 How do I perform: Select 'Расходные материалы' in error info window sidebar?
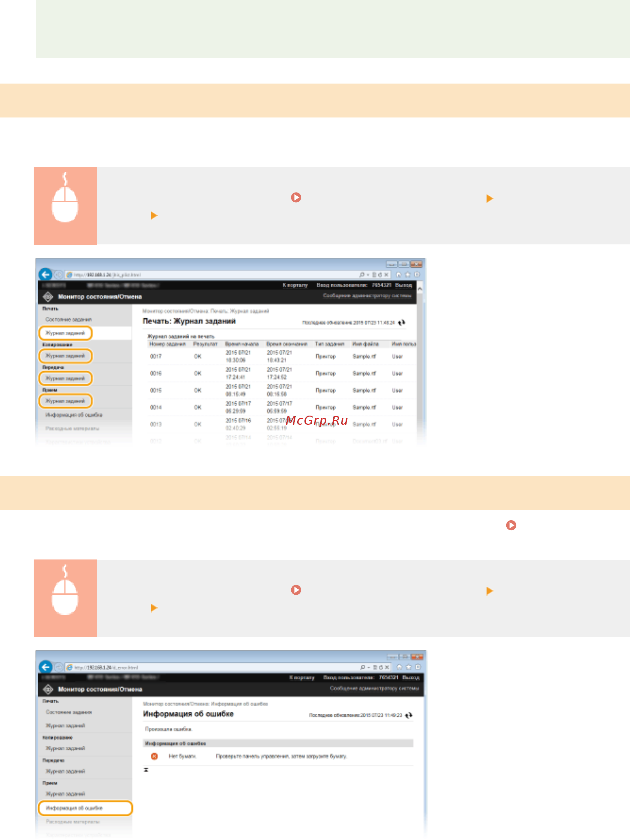point(73,821)
